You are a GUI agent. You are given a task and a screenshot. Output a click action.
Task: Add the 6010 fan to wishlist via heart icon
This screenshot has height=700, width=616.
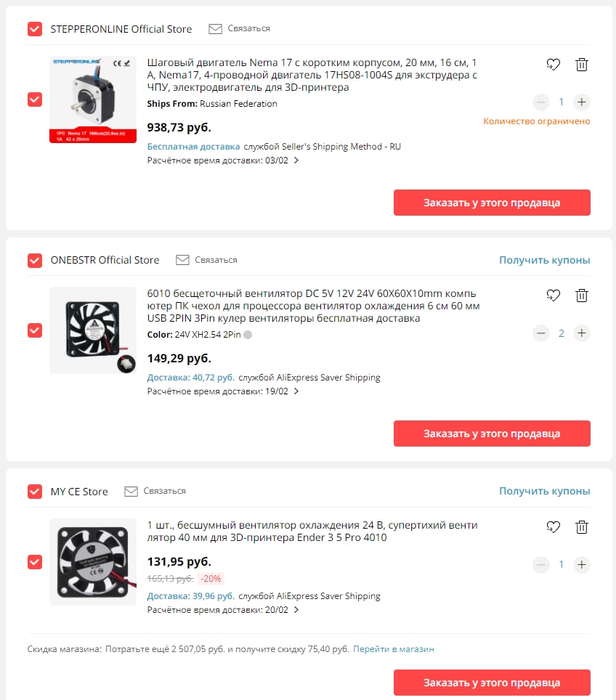pyautogui.click(x=553, y=296)
